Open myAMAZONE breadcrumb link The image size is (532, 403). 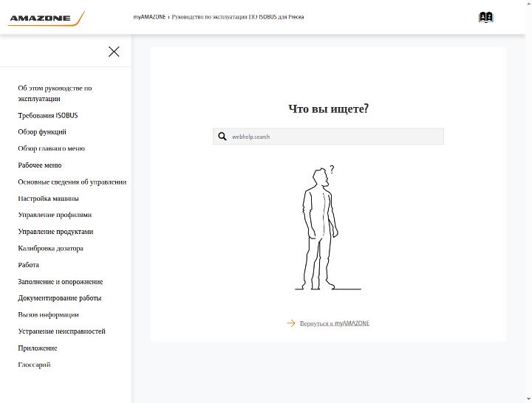click(149, 17)
